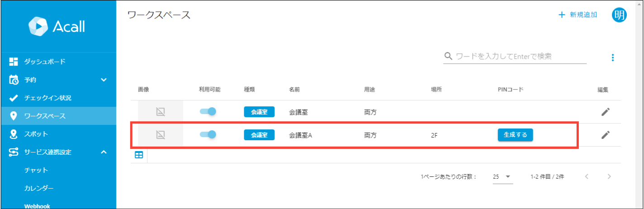Open the three-dot options menu

(x=613, y=57)
